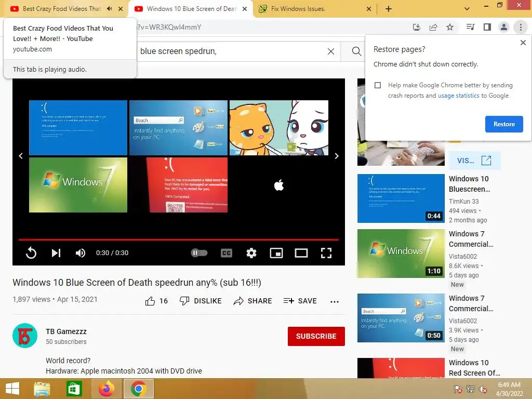Viewport: 532px width, 399px height.
Task: Select Windows 10 Blue Screen tab
Action: click(x=190, y=9)
